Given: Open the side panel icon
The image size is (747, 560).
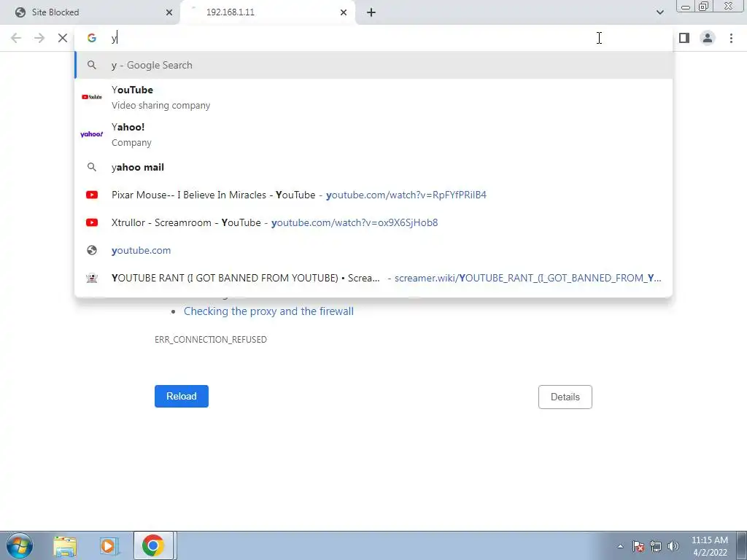Looking at the screenshot, I should [684, 38].
